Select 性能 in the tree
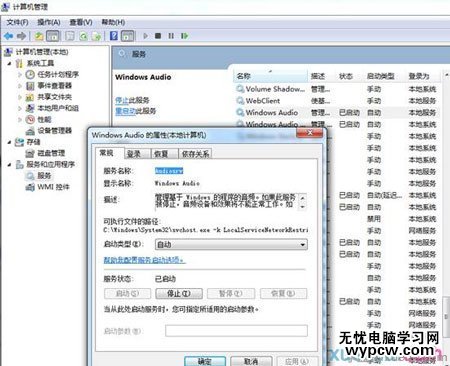This screenshot has width=450, height=366. point(44,119)
